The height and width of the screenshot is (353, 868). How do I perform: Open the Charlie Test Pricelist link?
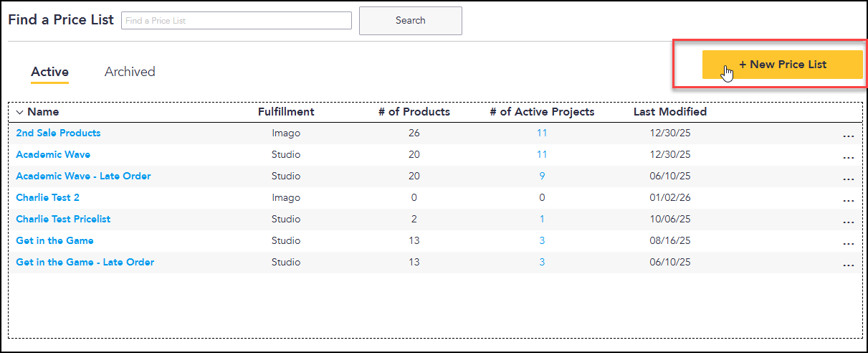click(63, 219)
